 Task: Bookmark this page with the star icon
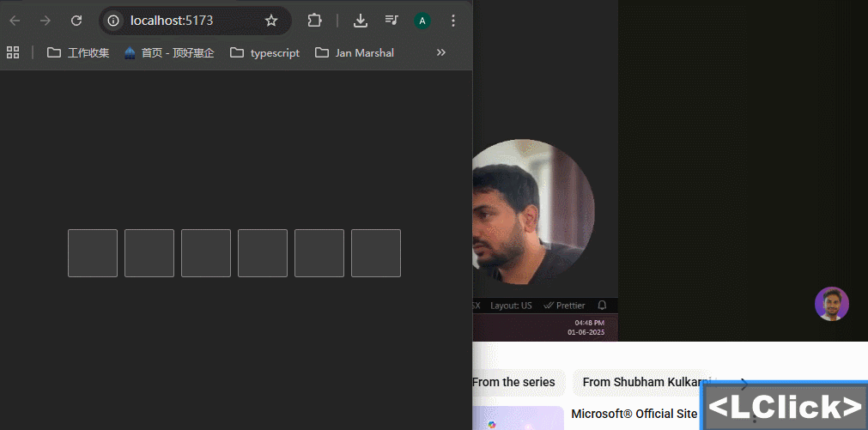pos(271,21)
